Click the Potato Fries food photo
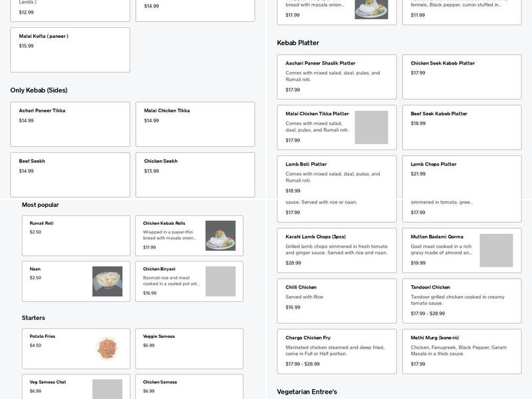The height and width of the screenshot is (399, 532). tap(107, 348)
